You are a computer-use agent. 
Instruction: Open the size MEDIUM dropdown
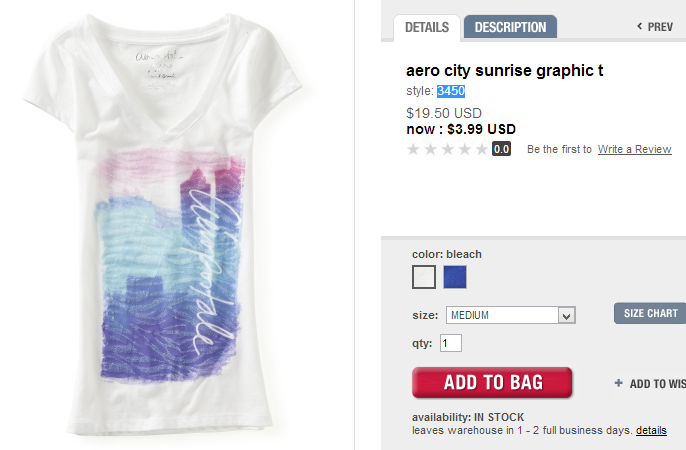511,315
